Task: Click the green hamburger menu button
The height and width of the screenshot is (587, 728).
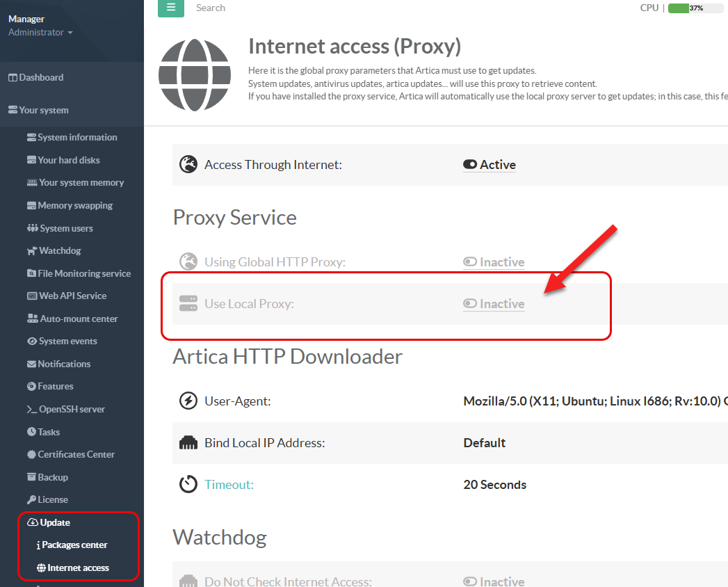Action: click(x=171, y=8)
